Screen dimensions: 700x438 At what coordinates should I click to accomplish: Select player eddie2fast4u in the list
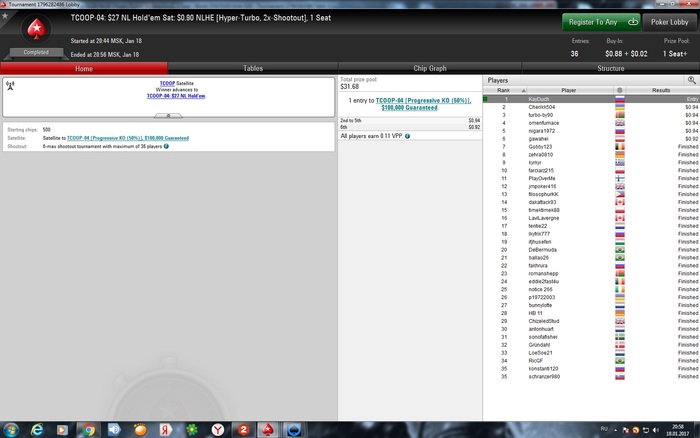pyautogui.click(x=591, y=281)
